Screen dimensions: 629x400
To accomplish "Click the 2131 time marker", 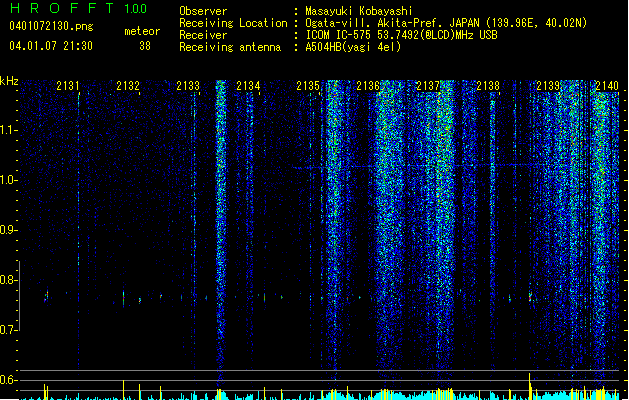I will 68,86.
